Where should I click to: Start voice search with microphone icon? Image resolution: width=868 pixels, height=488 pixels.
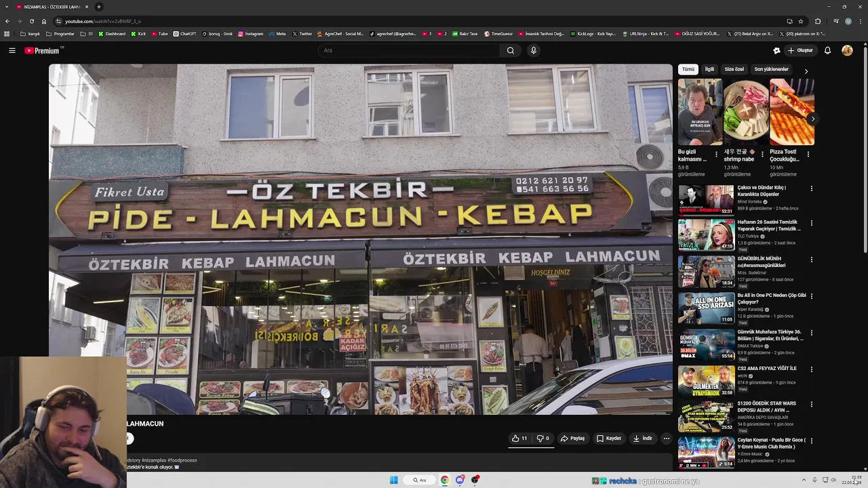click(534, 50)
